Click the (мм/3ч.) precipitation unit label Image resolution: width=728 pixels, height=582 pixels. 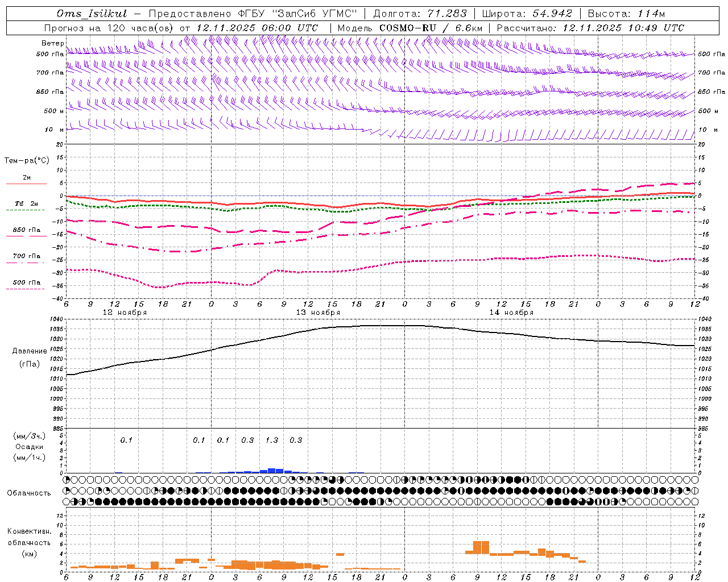[30, 436]
